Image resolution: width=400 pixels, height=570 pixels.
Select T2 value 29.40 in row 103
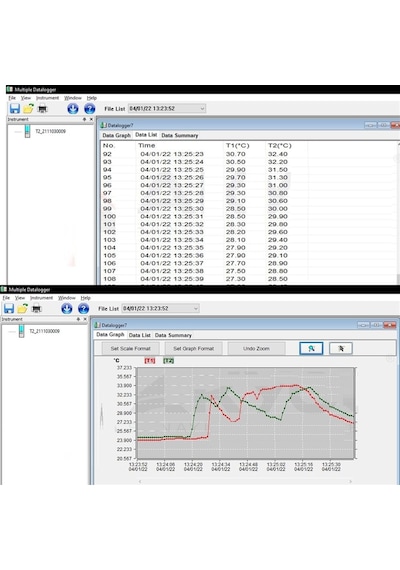pos(278,240)
